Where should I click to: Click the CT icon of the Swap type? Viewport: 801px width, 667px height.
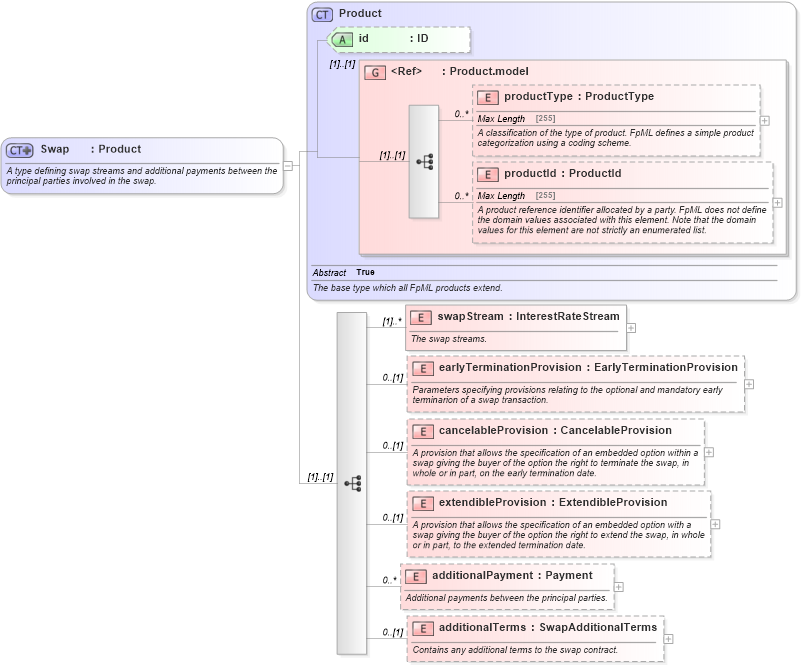19,150
